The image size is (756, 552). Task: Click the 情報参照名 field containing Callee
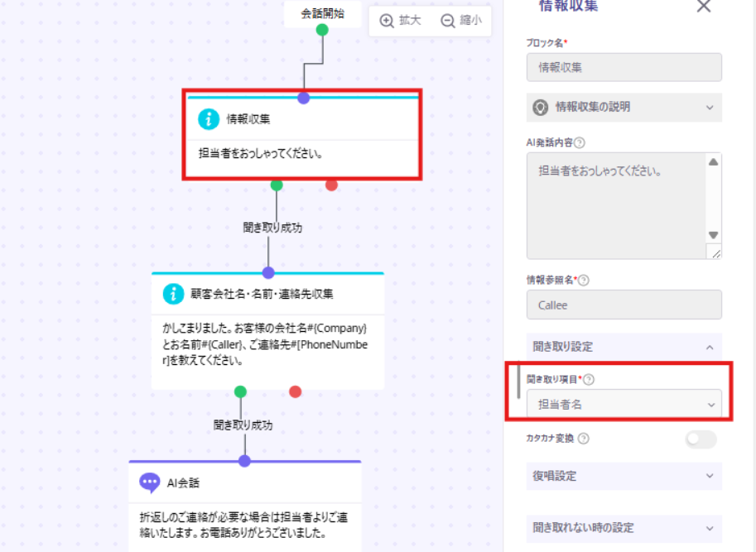coord(624,305)
